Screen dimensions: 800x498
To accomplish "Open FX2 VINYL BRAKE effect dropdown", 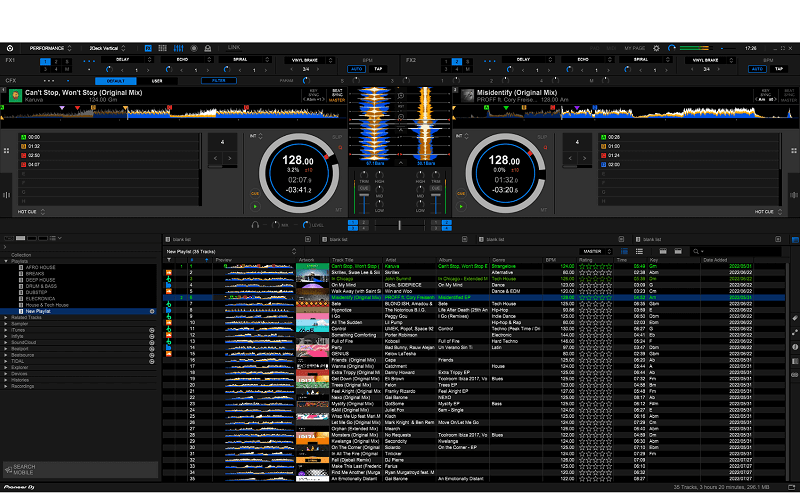I will pos(709,60).
